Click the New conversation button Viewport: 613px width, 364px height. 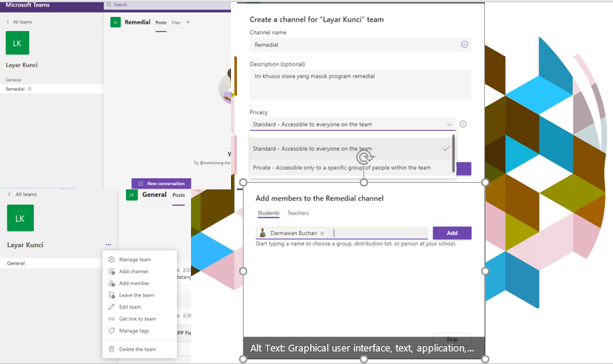point(161,183)
